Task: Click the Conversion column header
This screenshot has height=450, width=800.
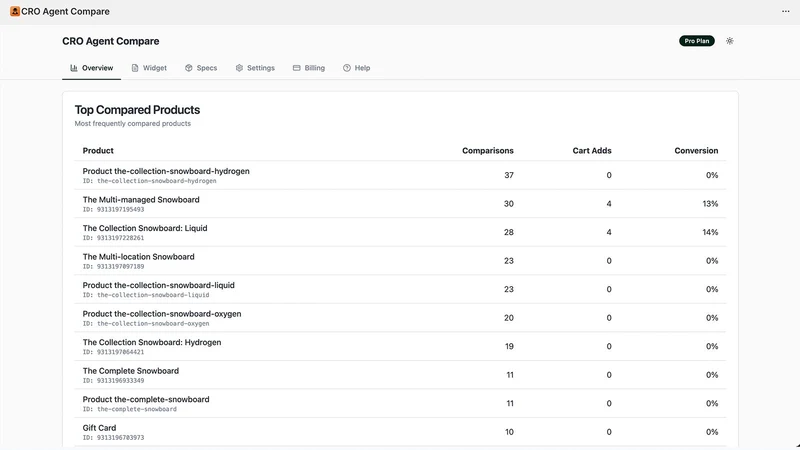Action: coord(696,151)
